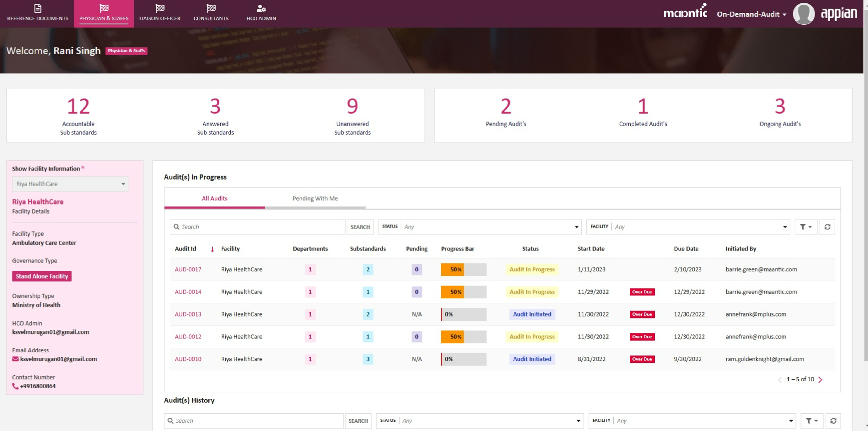Click the email envelope icon

16,359
